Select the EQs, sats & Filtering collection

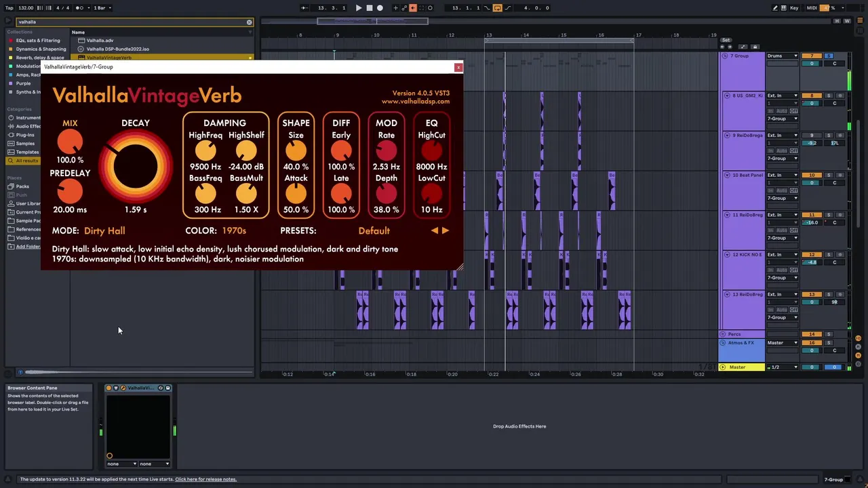tap(37, 41)
